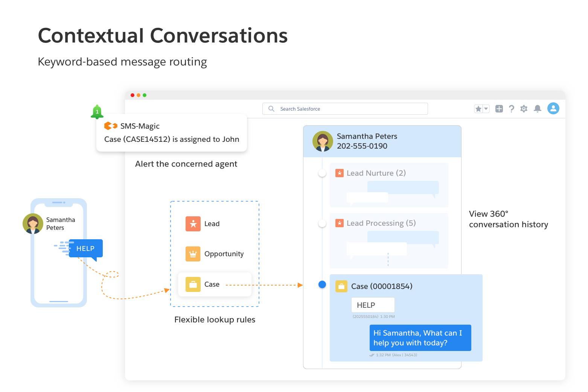
Task: Choose the Opportunity lookup rule
Action: point(215,254)
